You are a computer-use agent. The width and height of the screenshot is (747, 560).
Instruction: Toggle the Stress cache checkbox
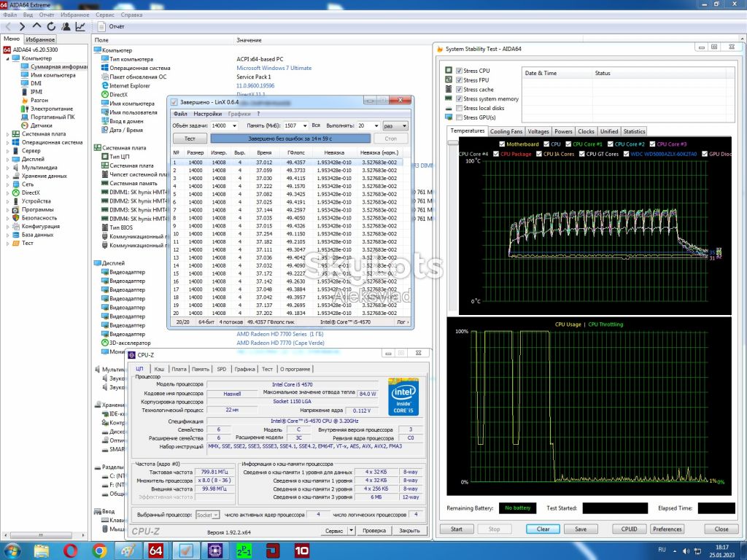[x=460, y=90]
